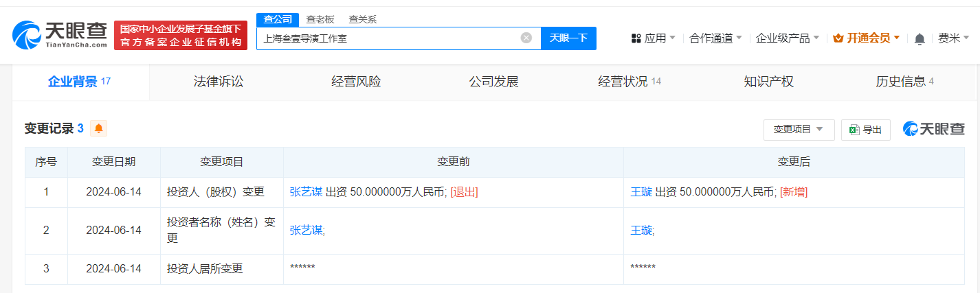Viewport: 980px width, 293px height.
Task: Clear the search box with the X icon
Action: pyautogui.click(x=526, y=38)
